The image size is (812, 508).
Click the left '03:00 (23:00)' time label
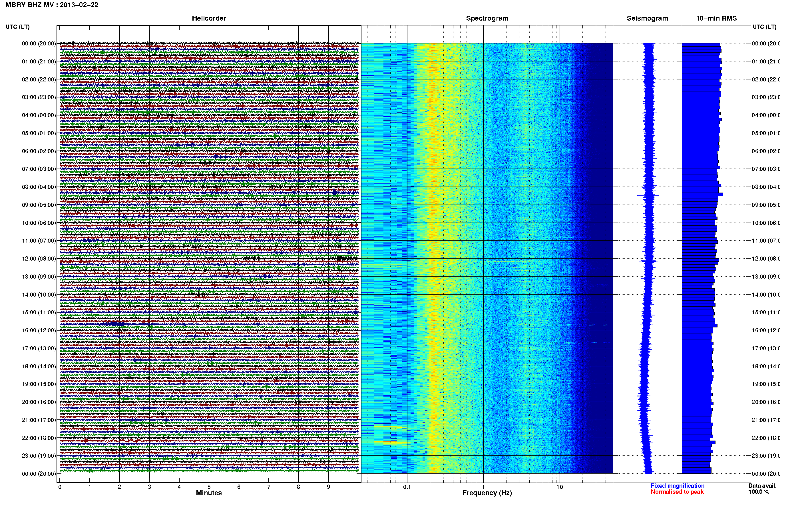click(39, 97)
